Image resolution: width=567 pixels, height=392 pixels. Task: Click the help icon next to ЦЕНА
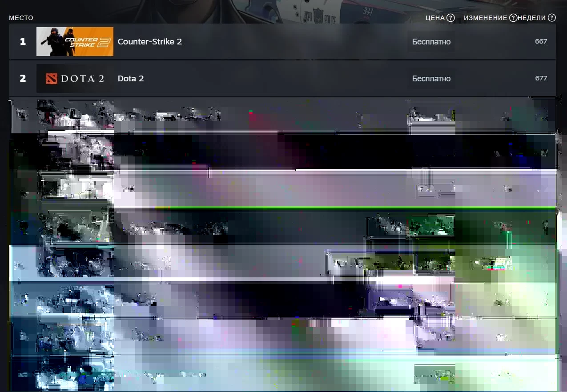450,18
